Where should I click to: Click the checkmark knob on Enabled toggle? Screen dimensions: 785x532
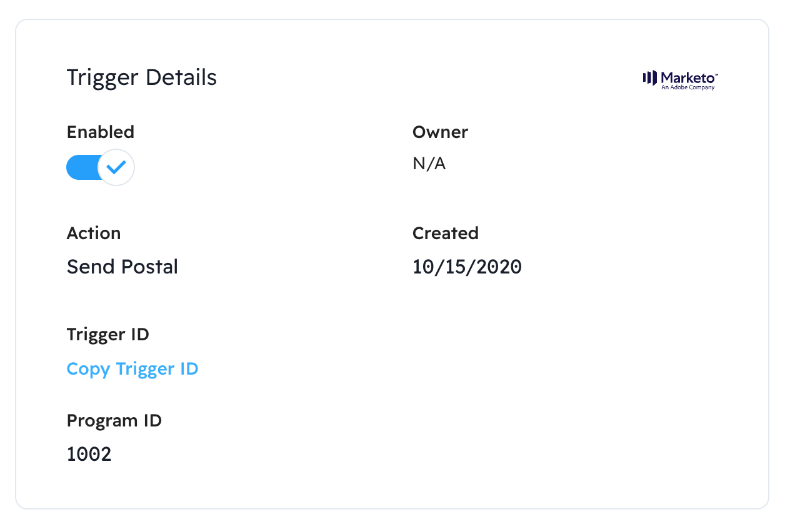coord(116,167)
